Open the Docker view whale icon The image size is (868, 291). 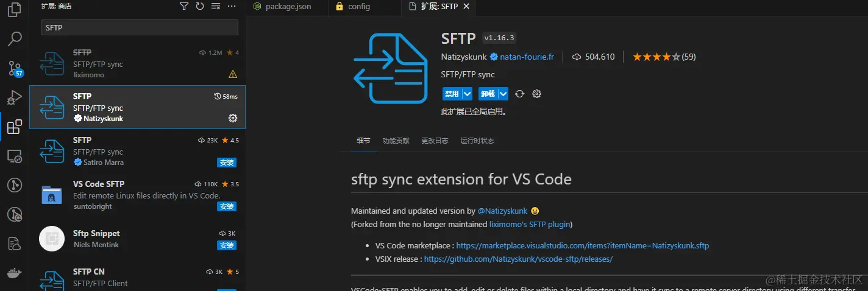click(x=15, y=273)
